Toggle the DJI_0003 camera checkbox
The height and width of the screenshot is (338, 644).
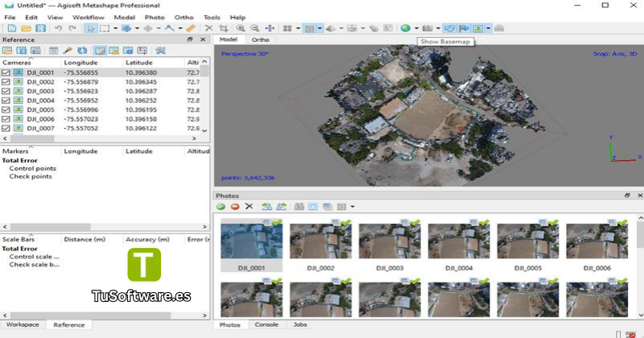(6, 91)
